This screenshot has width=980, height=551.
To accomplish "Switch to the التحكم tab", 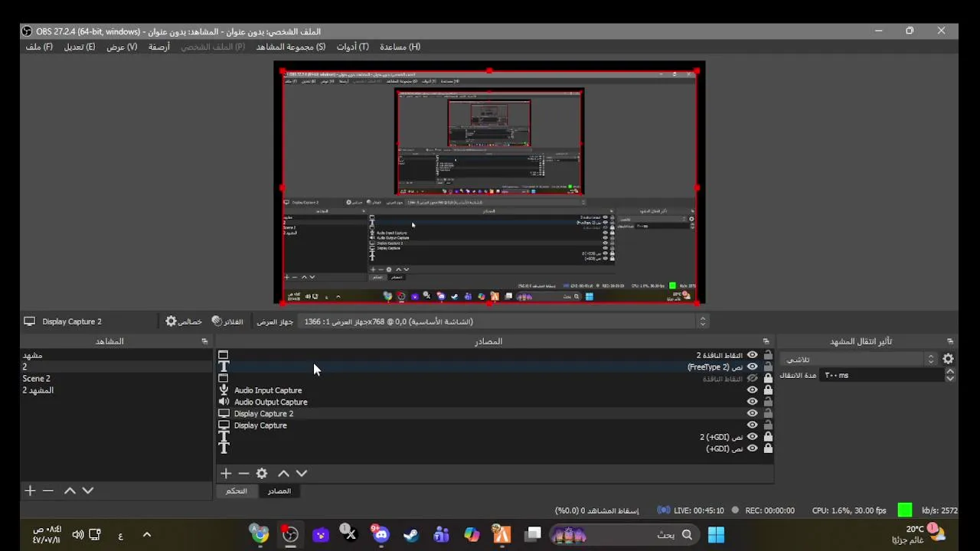I will (237, 491).
